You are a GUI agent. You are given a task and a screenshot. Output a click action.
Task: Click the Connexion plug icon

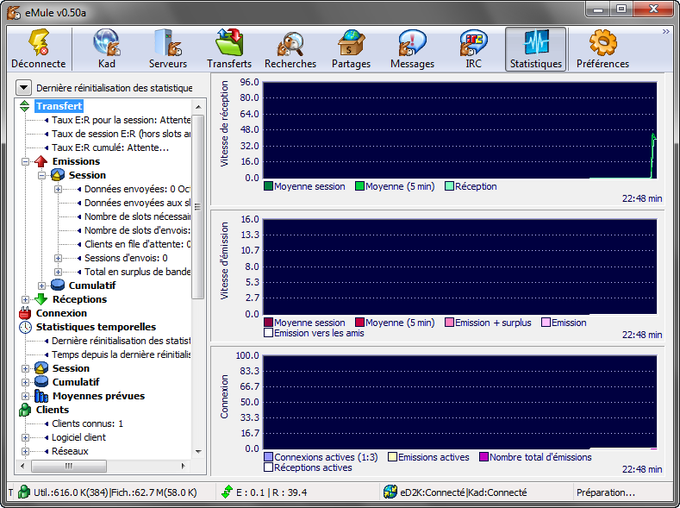coord(25,313)
